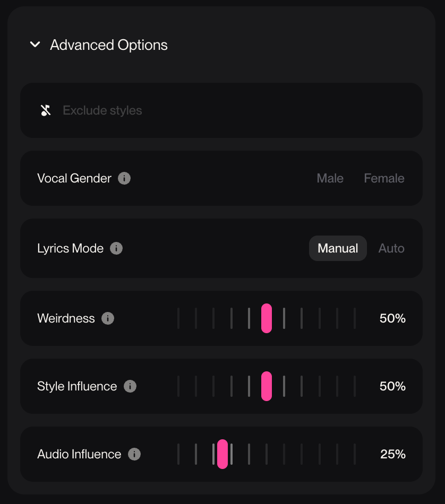Image resolution: width=445 pixels, height=504 pixels.
Task: Click the Vocal Gender info icon
Action: [124, 178]
